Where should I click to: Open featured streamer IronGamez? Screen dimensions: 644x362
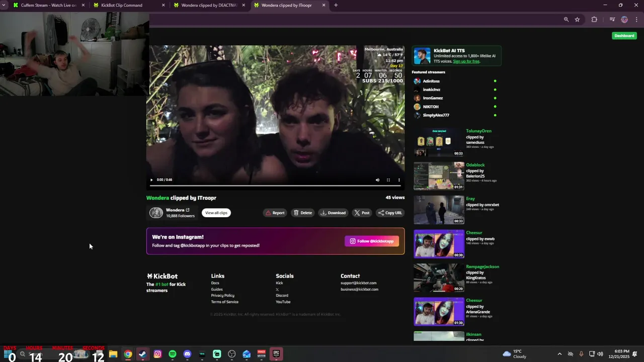click(433, 98)
